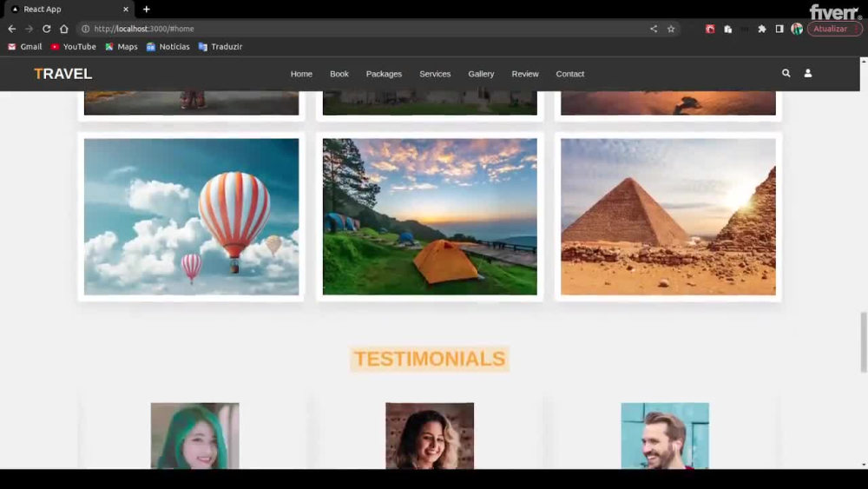Image resolution: width=868 pixels, height=489 pixels.
Task: Open the Traduzir bookmark
Action: [220, 47]
